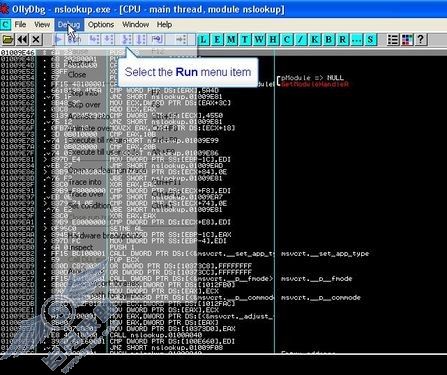Click the Restart program rewind icon
Screen dimensions: 447x375
pyautogui.click(x=22, y=40)
